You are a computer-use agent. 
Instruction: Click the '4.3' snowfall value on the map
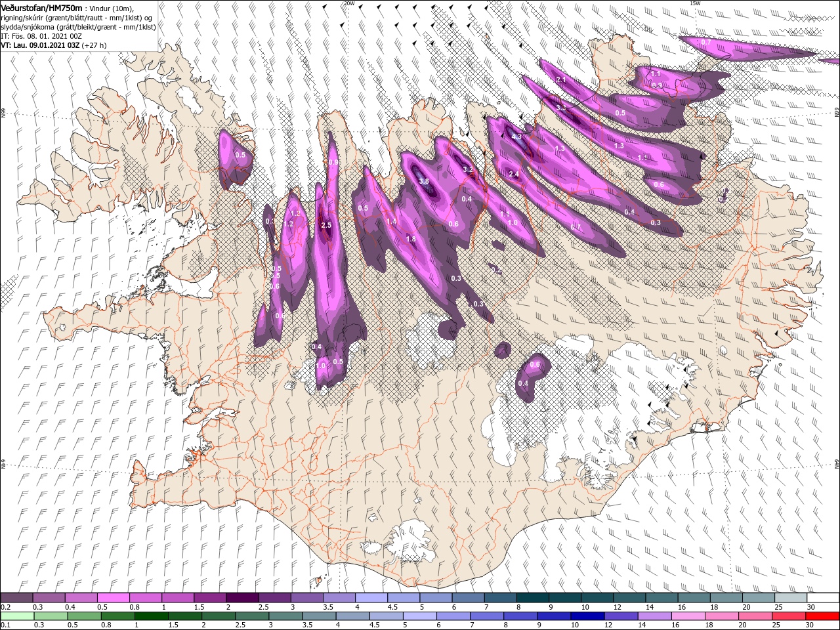click(x=516, y=137)
